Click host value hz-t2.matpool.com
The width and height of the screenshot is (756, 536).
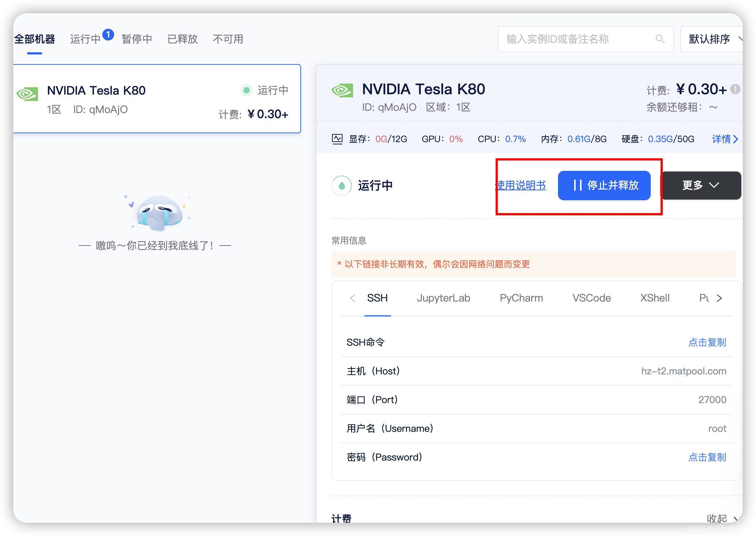(x=684, y=371)
